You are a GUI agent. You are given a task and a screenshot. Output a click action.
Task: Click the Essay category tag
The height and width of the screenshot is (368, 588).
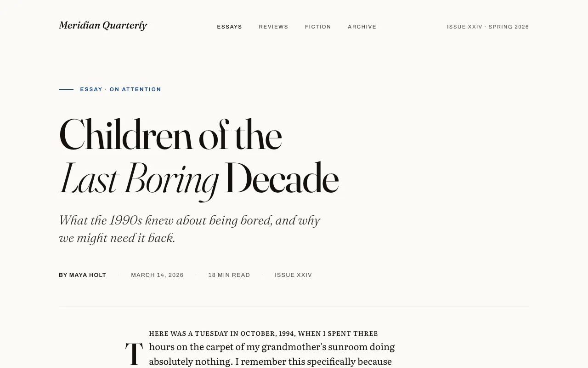tap(91, 89)
